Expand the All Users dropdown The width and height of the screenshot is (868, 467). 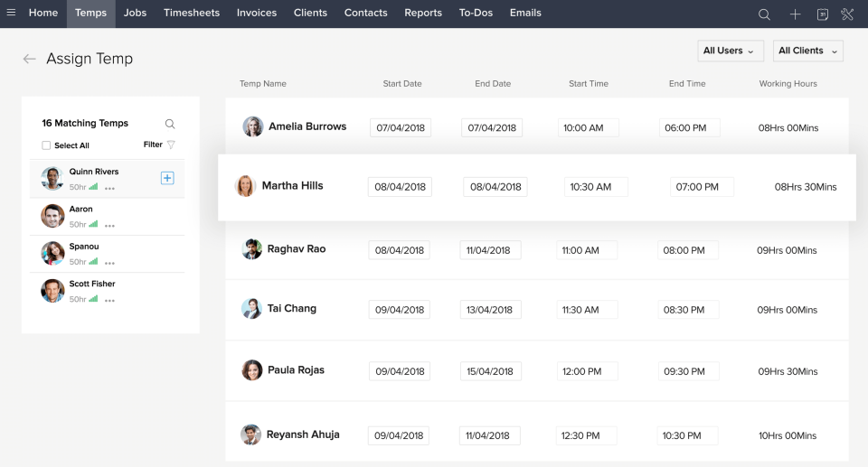(x=730, y=51)
